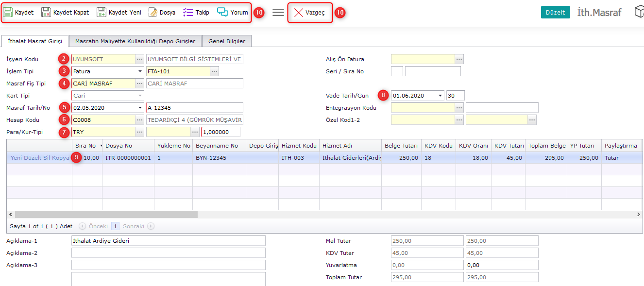Screen dimensions: 644x286
Task: Click the Kopya link in grid row
Action: tap(61, 158)
